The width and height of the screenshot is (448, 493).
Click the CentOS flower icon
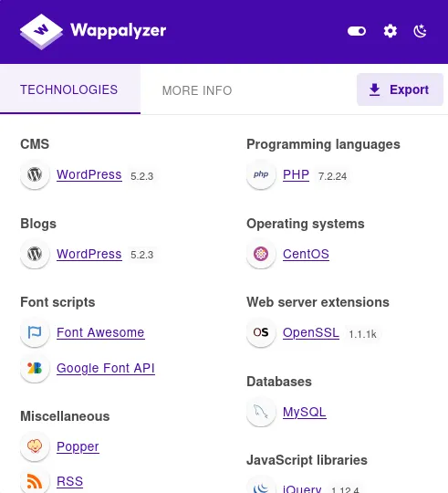click(261, 254)
